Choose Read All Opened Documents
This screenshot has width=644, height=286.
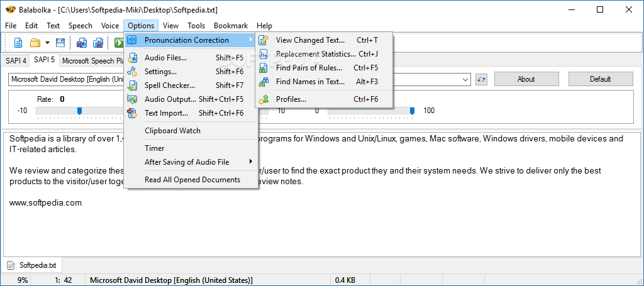pos(191,180)
